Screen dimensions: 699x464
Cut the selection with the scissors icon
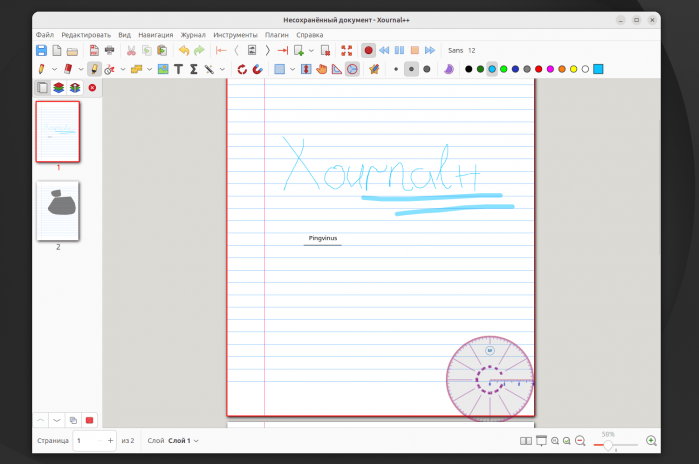coord(131,50)
